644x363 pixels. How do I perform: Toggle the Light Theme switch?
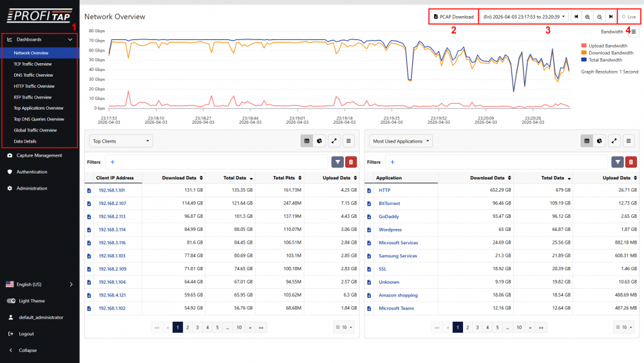(x=11, y=300)
